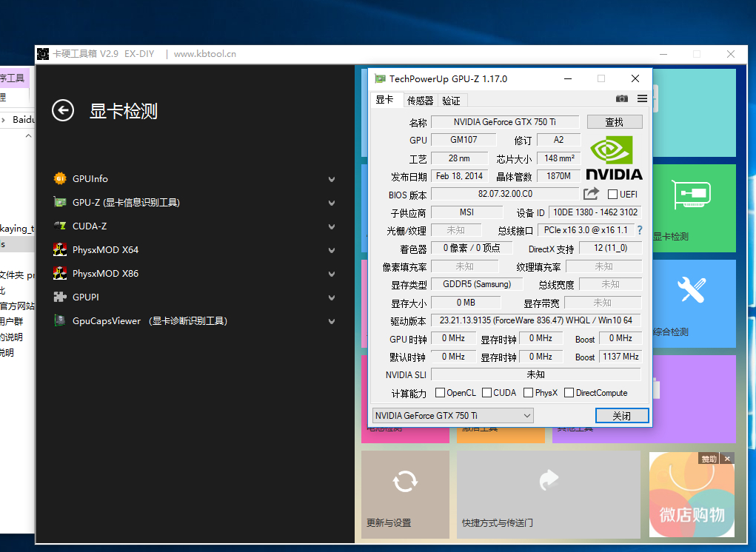This screenshot has width=756, height=552.
Task: Click the GPUInfo sun icon
Action: pos(60,179)
